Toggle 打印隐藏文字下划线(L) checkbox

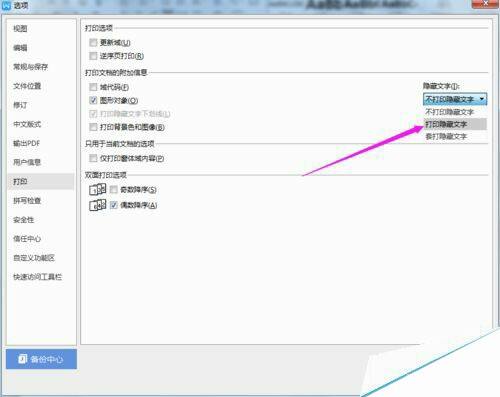point(93,114)
